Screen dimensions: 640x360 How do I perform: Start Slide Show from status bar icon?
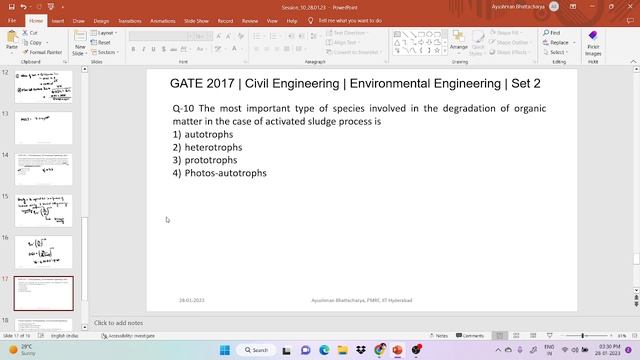point(549,336)
